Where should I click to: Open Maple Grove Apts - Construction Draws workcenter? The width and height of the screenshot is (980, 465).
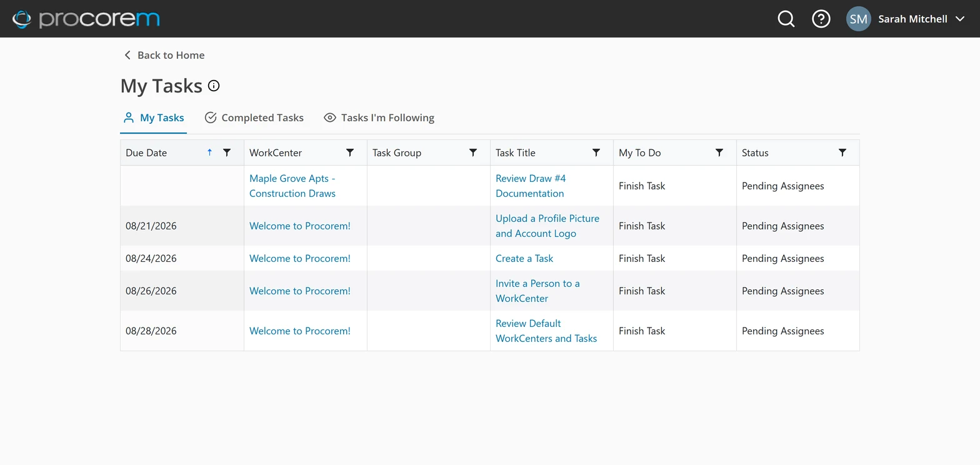click(292, 186)
